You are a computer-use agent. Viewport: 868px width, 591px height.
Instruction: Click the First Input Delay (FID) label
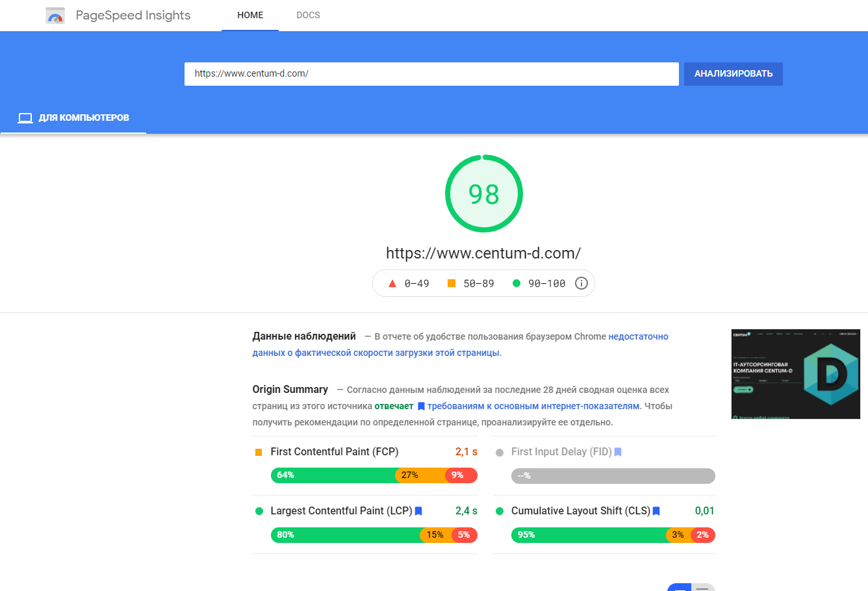[561, 452]
